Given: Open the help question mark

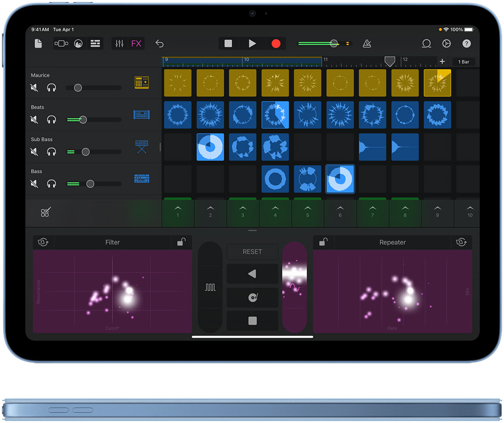Looking at the screenshot, I should click(466, 44).
